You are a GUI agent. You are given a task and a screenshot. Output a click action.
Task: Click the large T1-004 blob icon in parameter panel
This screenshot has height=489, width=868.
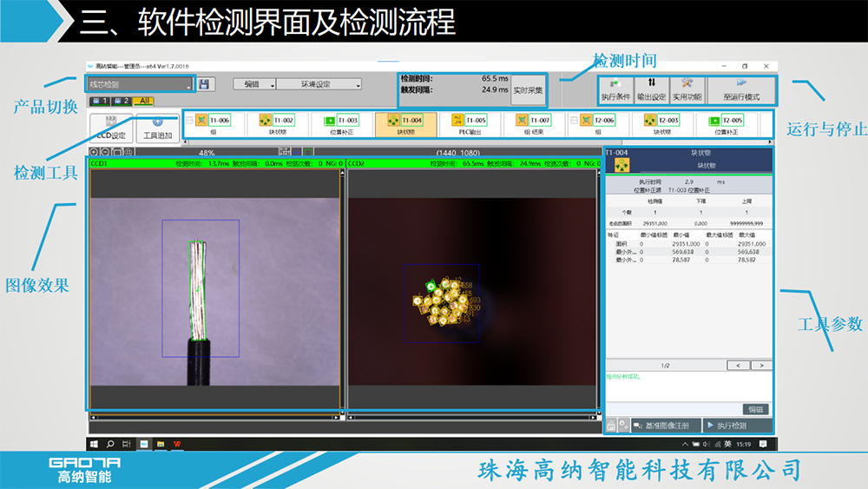click(621, 165)
